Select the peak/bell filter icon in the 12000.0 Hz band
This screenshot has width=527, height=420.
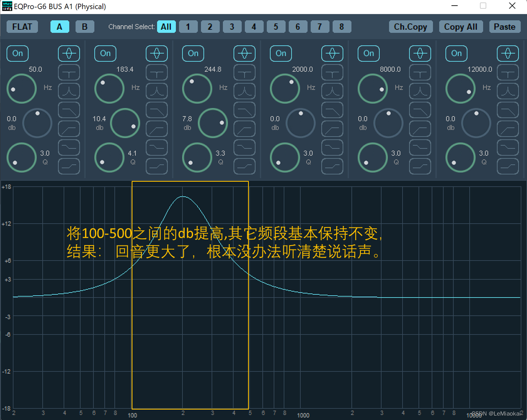coord(508,53)
